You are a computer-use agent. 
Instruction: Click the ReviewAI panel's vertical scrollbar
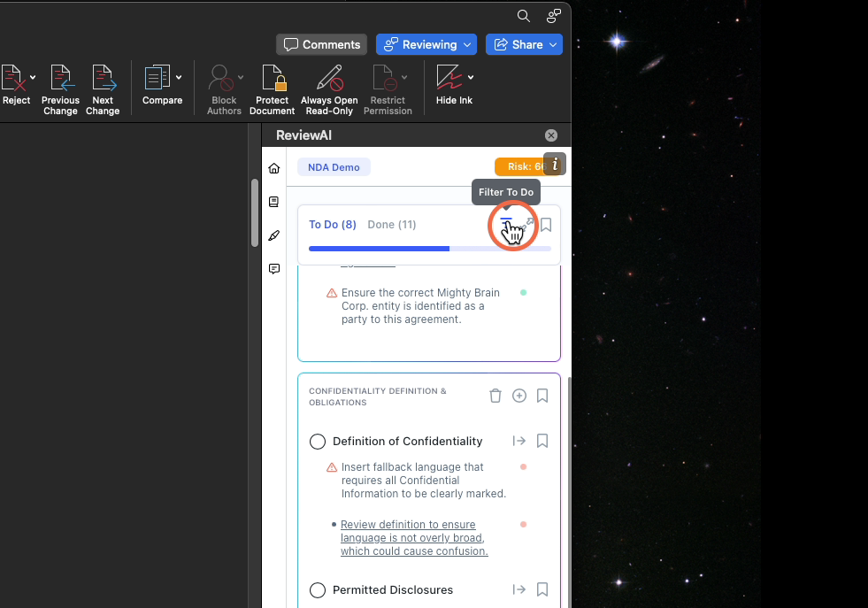pyautogui.click(x=569, y=490)
